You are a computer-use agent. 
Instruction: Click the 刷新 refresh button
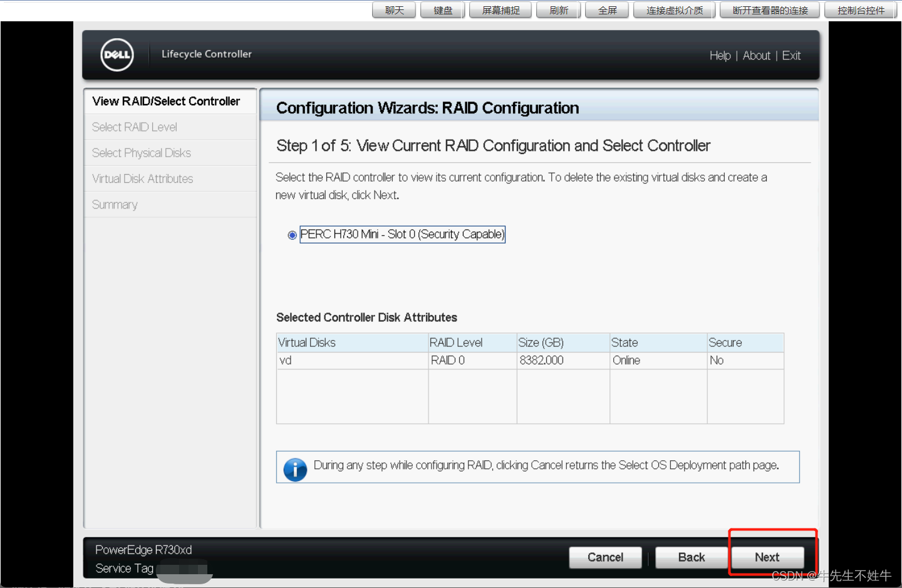(559, 10)
